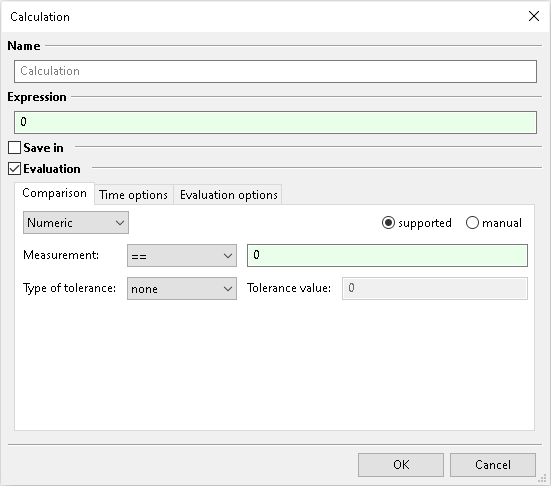Confirm with the OK button
551x486 pixels.
tap(401, 465)
